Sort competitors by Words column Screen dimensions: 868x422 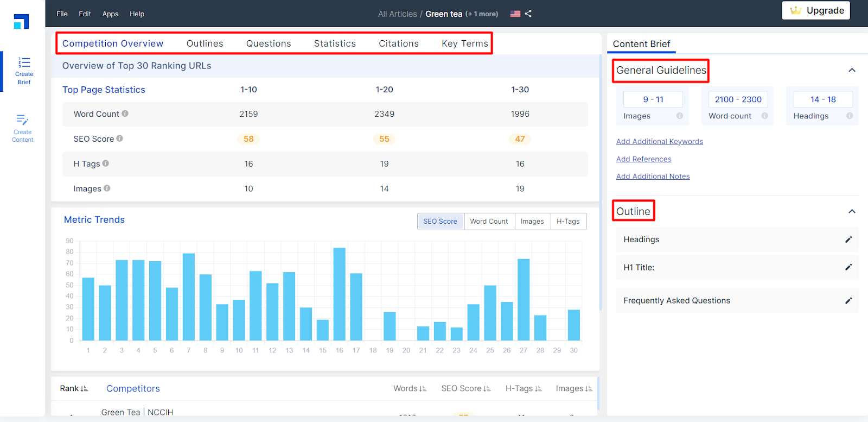click(410, 388)
